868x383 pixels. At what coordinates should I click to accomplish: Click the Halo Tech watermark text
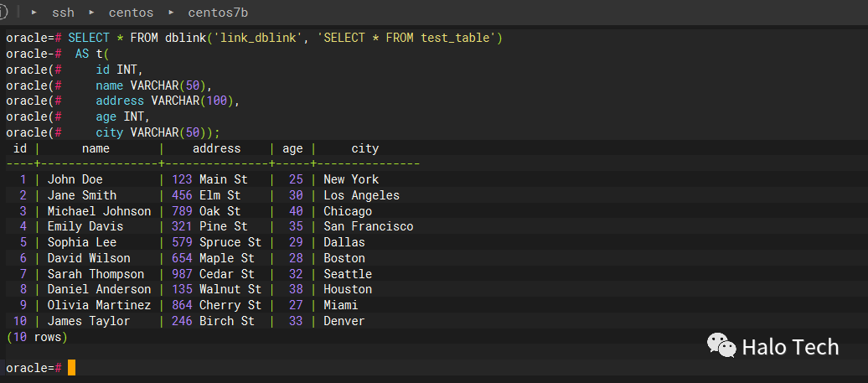coord(790,346)
